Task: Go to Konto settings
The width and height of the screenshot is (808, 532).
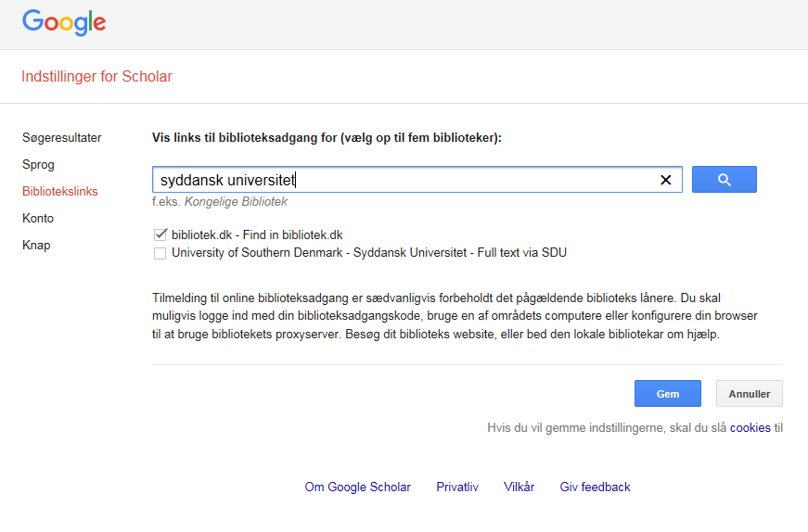Action: [x=38, y=218]
